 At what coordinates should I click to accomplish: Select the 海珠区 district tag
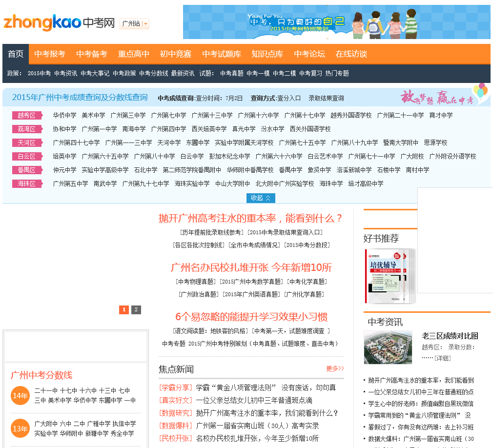point(27,183)
